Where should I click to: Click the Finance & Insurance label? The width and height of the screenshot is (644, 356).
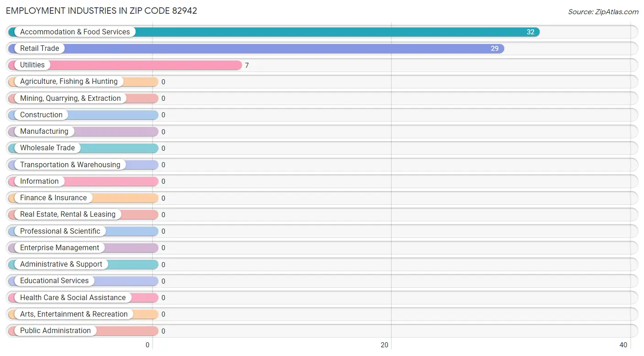tap(53, 198)
